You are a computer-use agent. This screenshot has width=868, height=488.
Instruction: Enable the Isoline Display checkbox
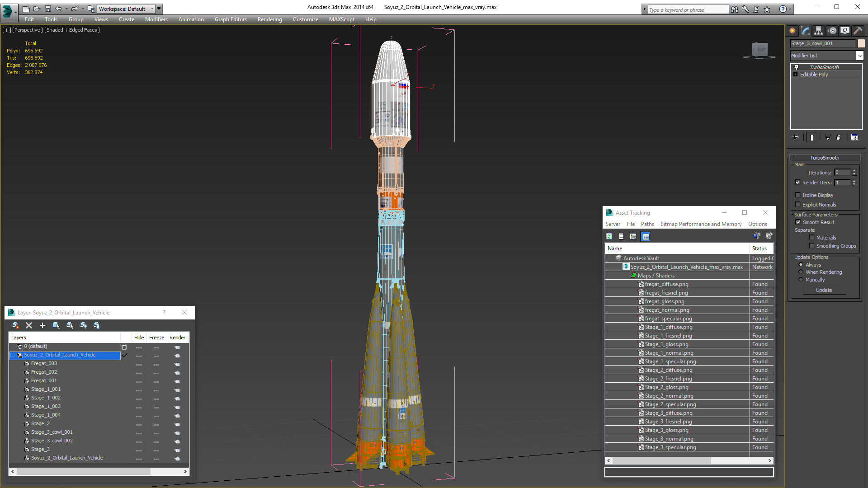point(798,195)
